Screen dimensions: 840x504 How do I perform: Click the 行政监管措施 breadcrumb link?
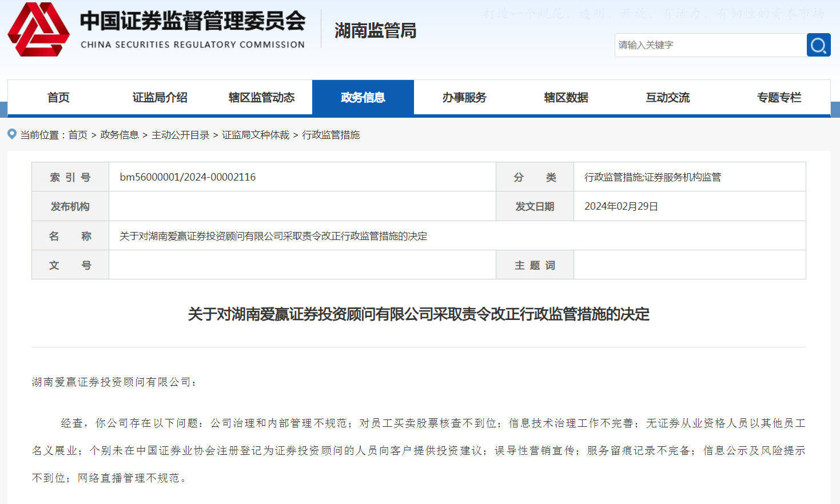[x=331, y=135]
